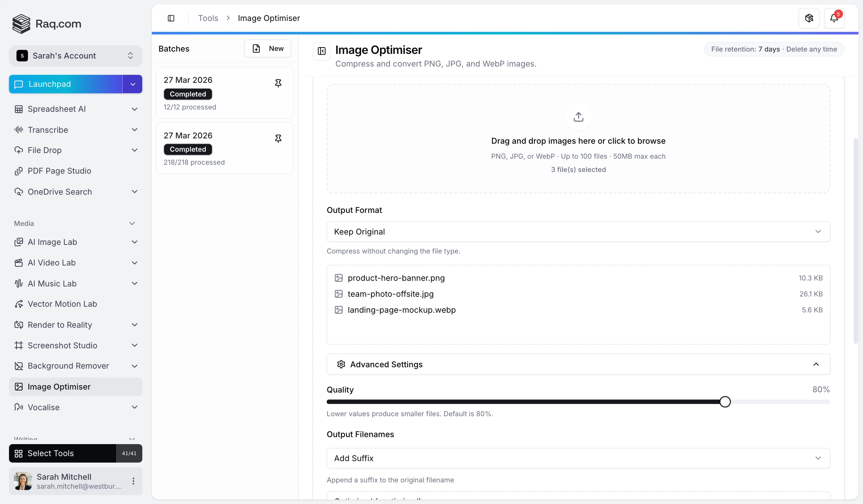This screenshot has height=504, width=863.
Task: Switch account via Sarah's Account selector
Action: [x=75, y=56]
